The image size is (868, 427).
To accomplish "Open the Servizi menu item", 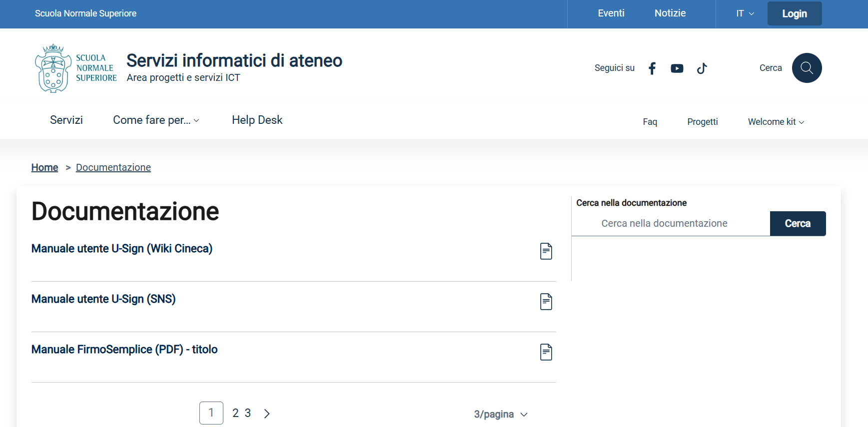I will coord(66,120).
